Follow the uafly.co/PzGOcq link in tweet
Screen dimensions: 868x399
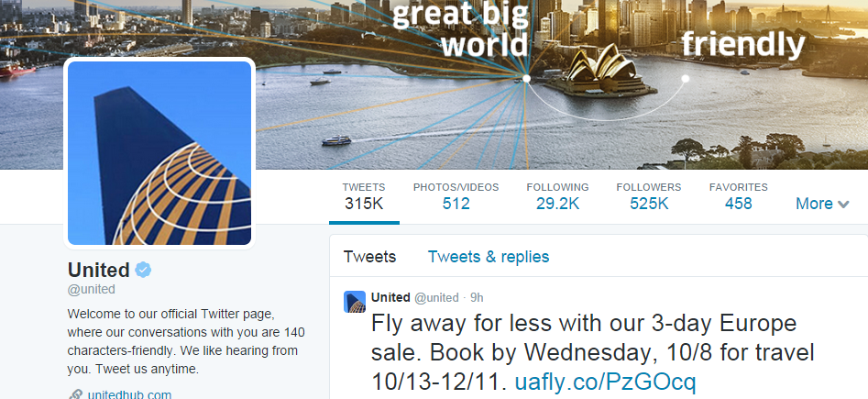pos(605,382)
